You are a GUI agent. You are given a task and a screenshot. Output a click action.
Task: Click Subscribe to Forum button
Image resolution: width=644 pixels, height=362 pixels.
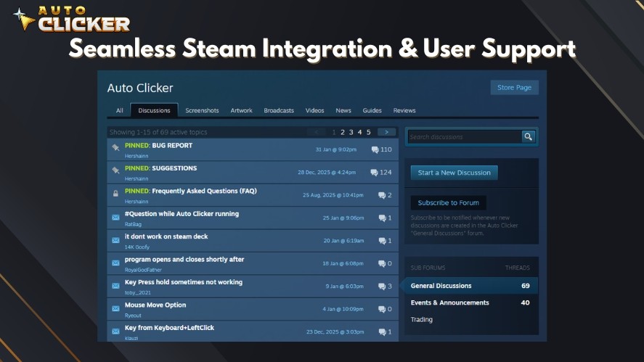click(449, 202)
